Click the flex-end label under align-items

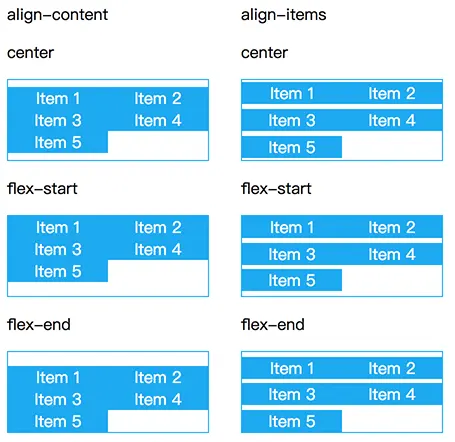273,325
